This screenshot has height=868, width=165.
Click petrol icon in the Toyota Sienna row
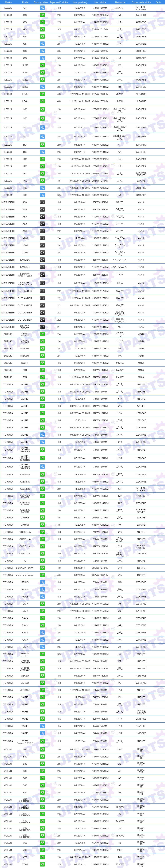[42, 654]
